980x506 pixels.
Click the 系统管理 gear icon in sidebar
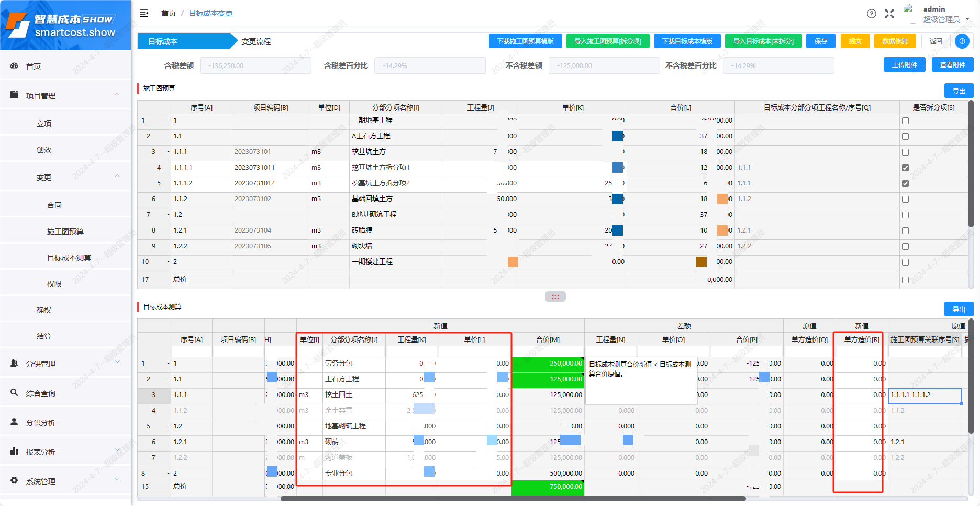click(14, 481)
